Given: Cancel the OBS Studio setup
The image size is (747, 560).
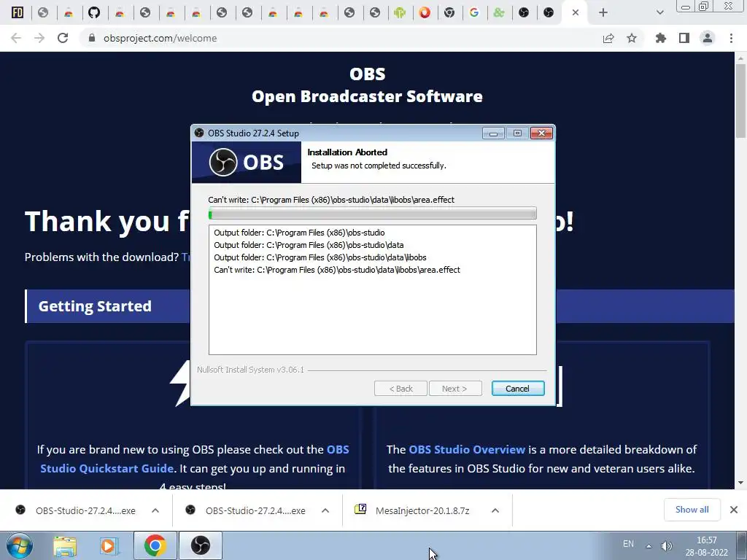Looking at the screenshot, I should point(518,389).
